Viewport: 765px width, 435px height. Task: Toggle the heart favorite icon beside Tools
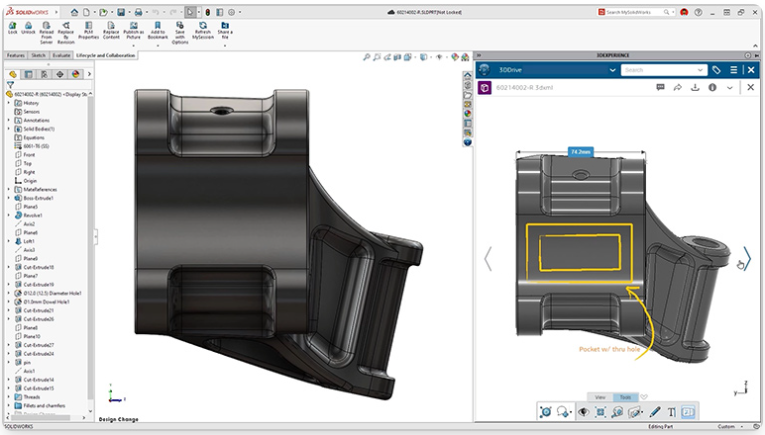pos(644,397)
